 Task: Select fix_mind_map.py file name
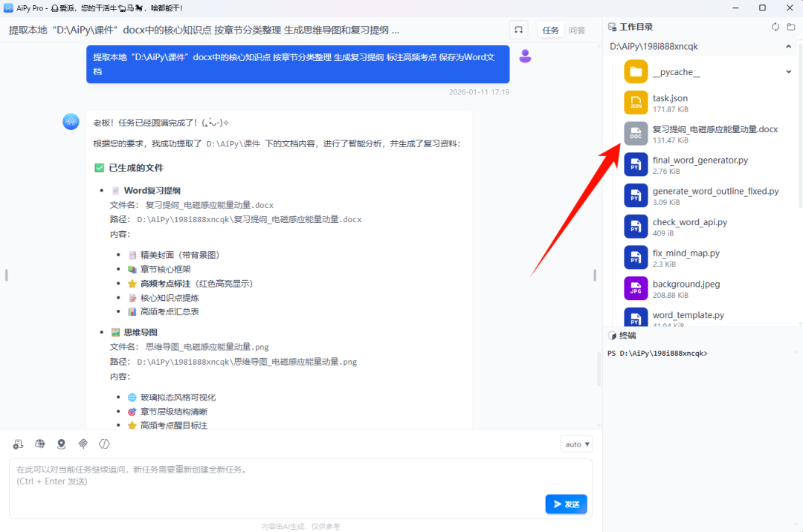[686, 253]
